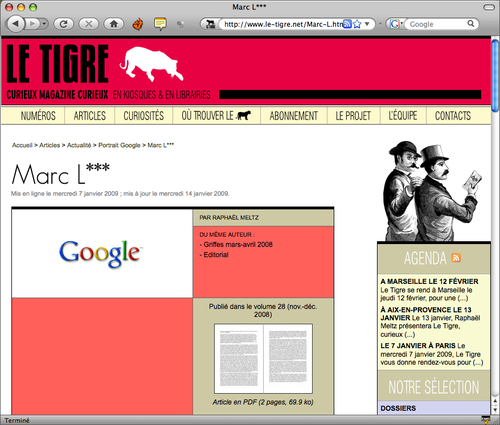Click the DOSSIERS section label

(398, 408)
